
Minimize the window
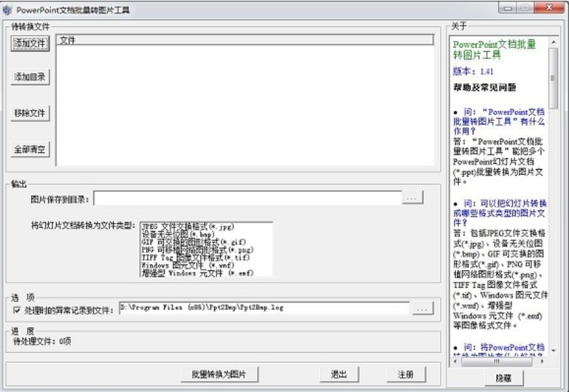coord(508,8)
